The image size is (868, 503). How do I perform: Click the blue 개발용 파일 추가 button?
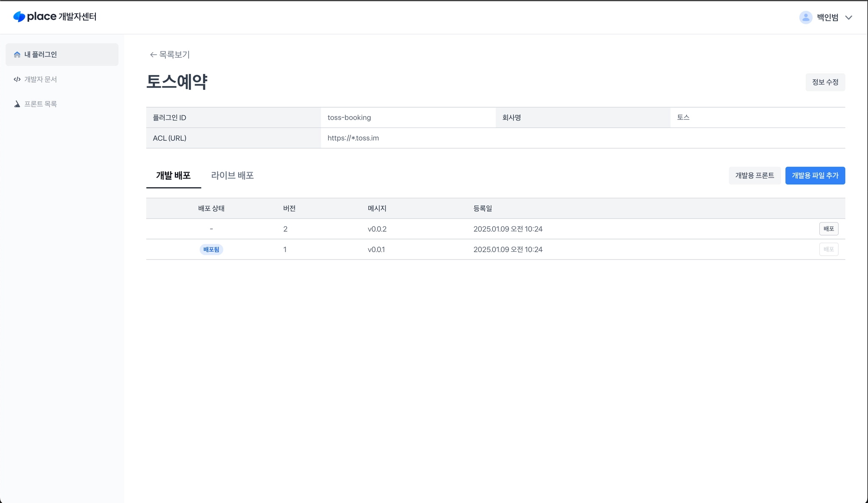(815, 175)
